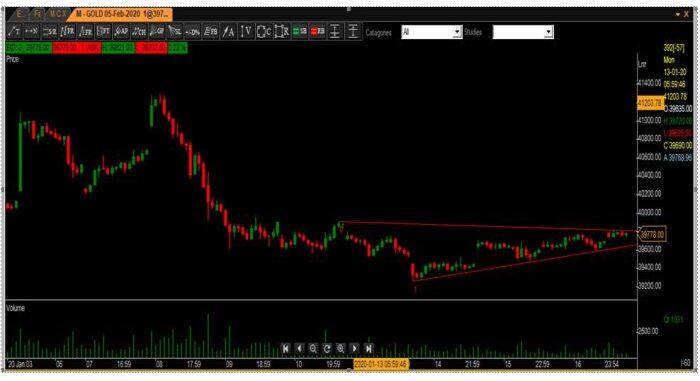Select the SL speed line tool

tap(175, 32)
